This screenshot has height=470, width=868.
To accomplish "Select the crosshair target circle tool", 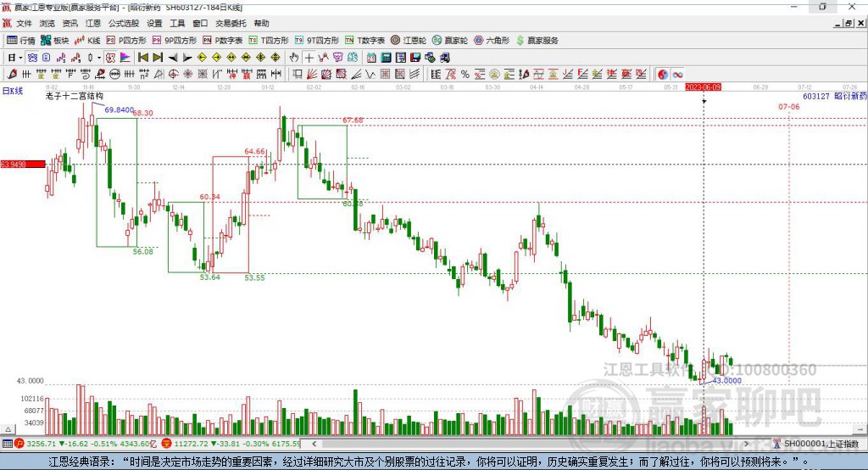I will [173, 75].
